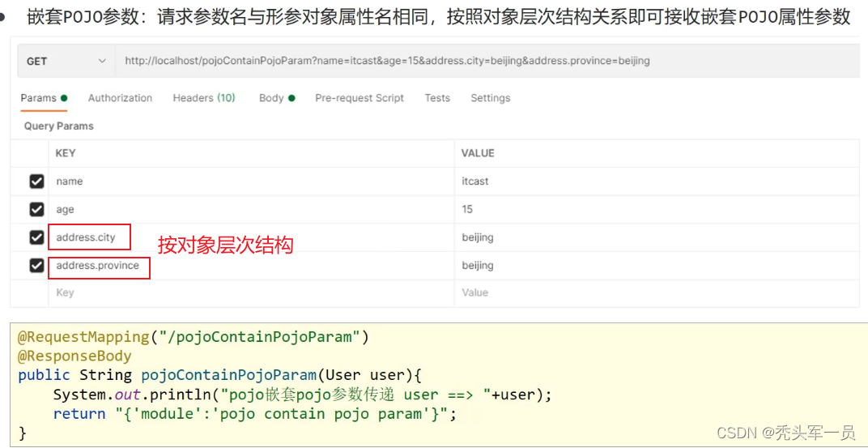Image resolution: width=868 pixels, height=448 pixels.
Task: Select the 'address.city' key cell
Action: click(x=251, y=237)
